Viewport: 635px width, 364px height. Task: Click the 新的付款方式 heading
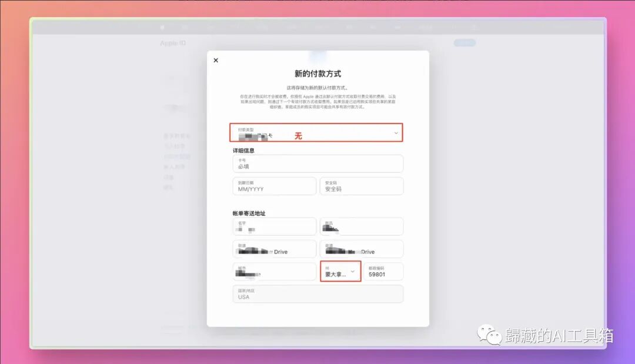click(x=318, y=74)
